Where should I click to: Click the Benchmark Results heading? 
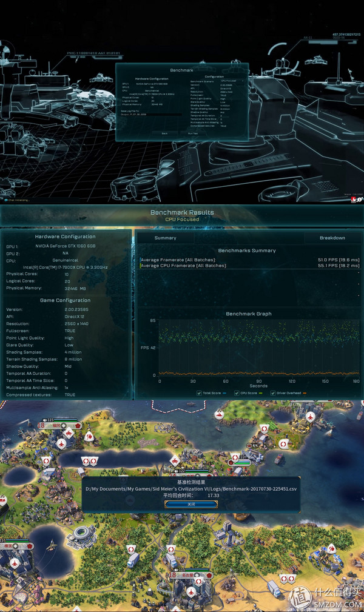[x=182, y=212]
